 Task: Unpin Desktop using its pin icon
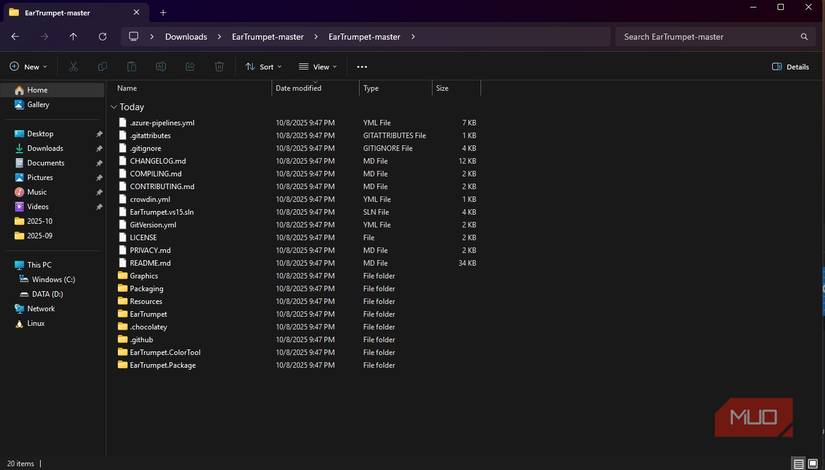(x=99, y=134)
